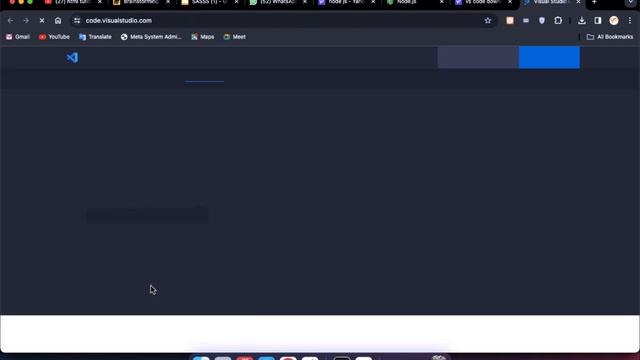Viewport: 640px width, 360px height.
Task: Open a new browser tab
Action: point(594,2)
